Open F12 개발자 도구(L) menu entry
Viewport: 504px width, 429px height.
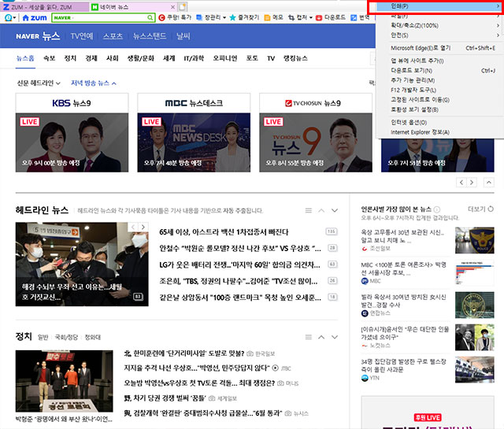pyautogui.click(x=439, y=90)
